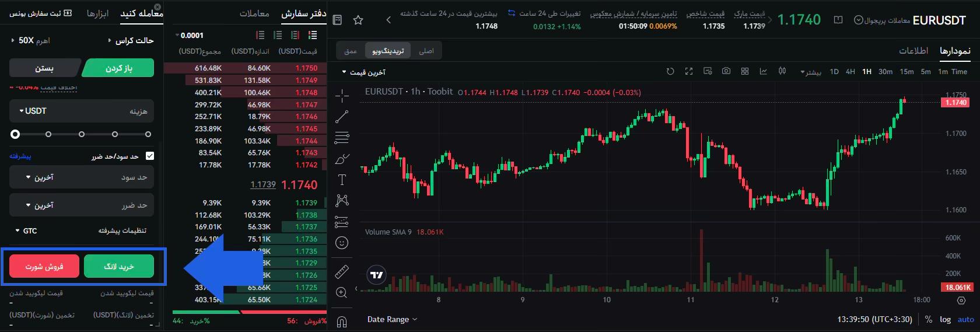Image resolution: width=980 pixels, height=332 pixels.
Task: Expand the USDT cost unit dropdown
Action: (x=33, y=111)
